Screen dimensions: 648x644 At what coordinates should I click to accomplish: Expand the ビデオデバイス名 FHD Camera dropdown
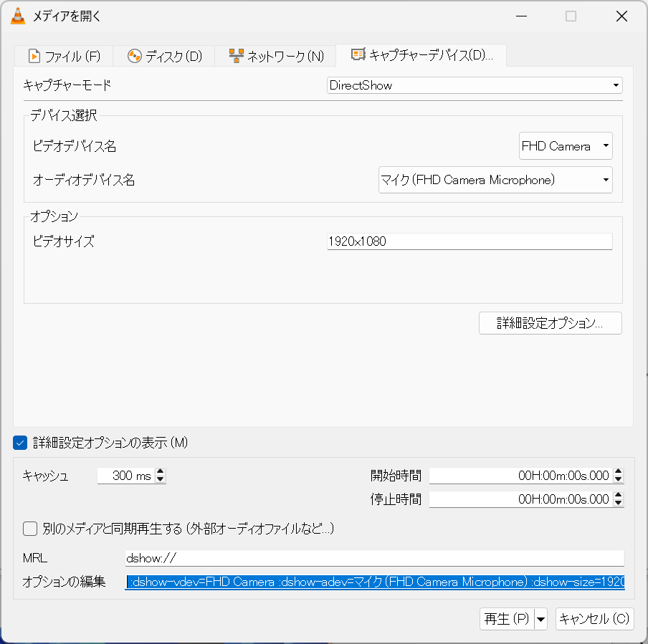coord(566,146)
